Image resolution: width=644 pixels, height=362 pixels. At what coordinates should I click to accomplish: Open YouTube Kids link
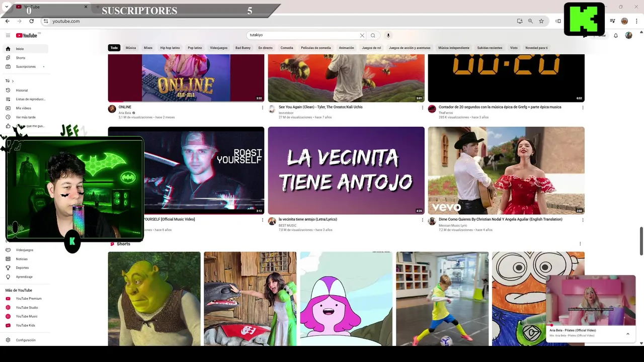click(x=26, y=325)
